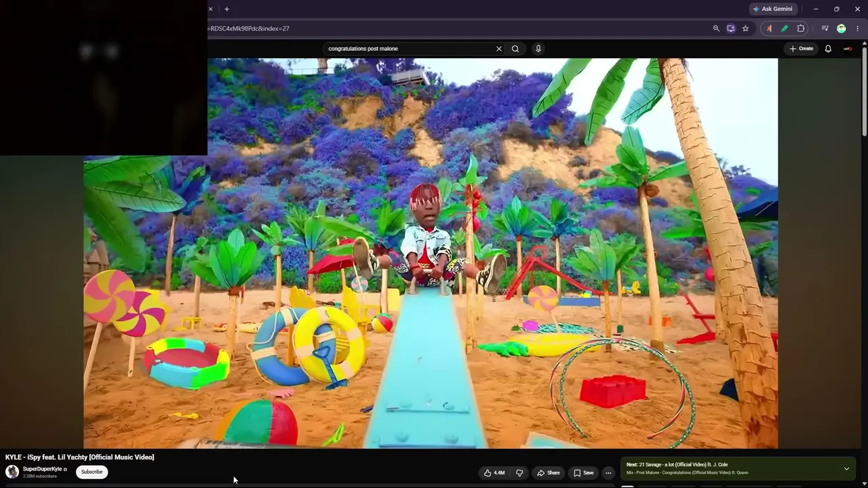Open more actions ellipsis under video

pos(608,473)
